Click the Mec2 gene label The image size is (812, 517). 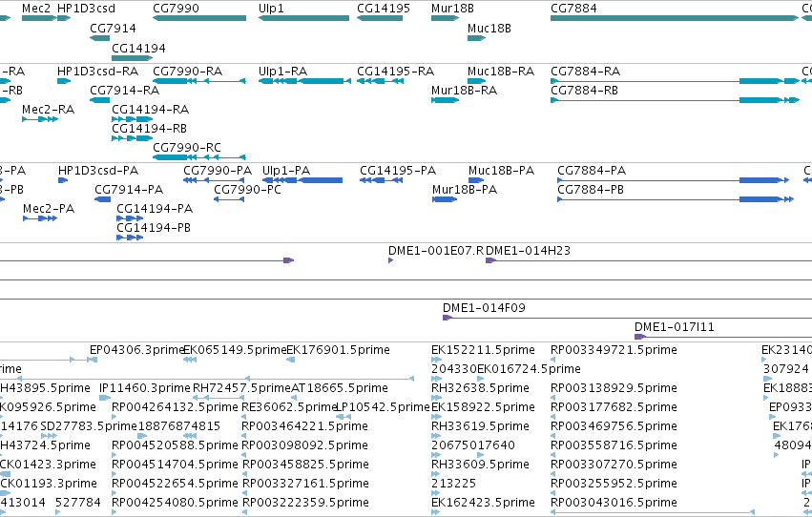(x=36, y=9)
